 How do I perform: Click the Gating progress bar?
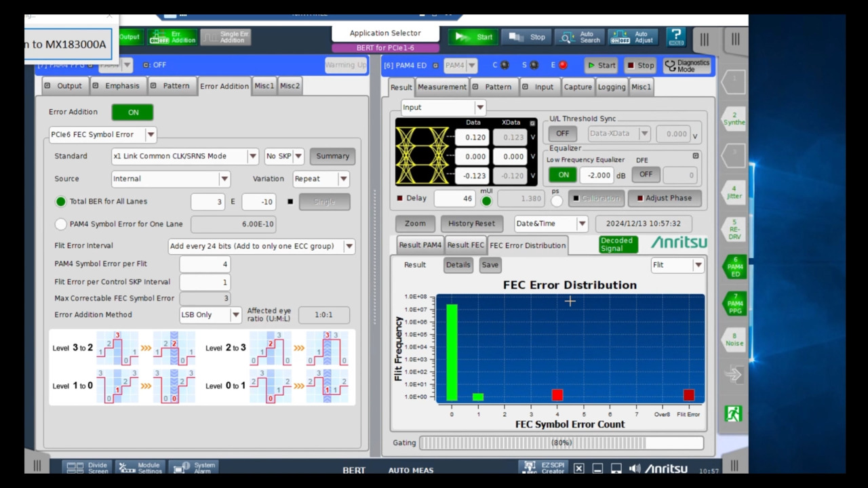click(x=561, y=443)
